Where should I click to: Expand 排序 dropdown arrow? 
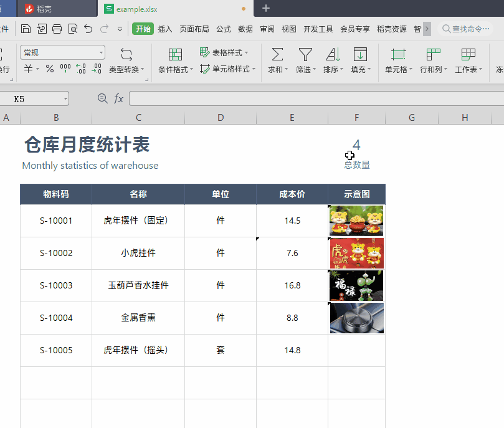pos(341,69)
